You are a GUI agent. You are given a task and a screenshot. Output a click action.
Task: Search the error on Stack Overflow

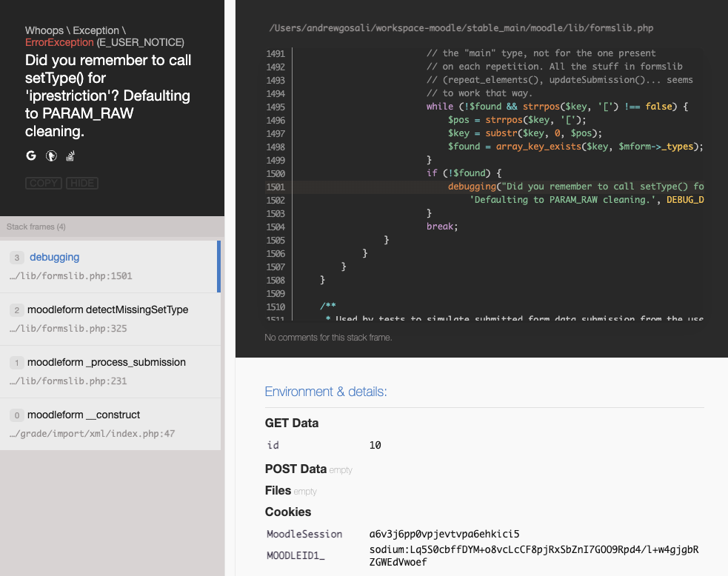click(70, 156)
